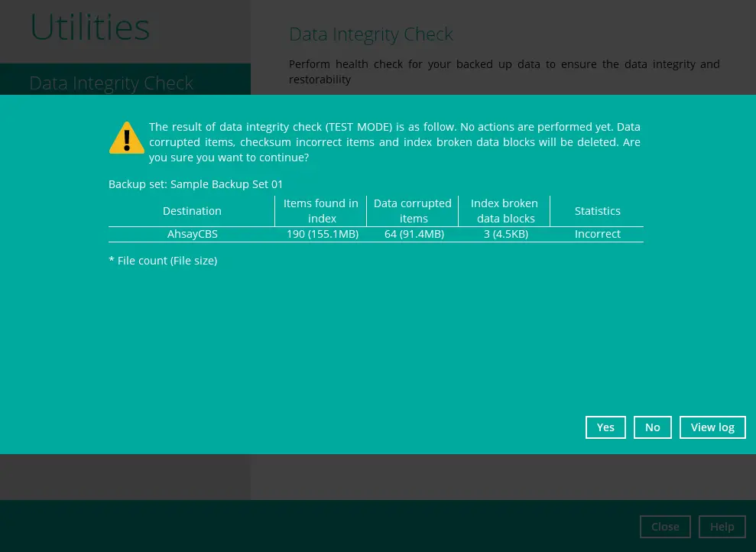Click the Items found in index header
Viewport: 756px width, 552px height.
click(320, 211)
